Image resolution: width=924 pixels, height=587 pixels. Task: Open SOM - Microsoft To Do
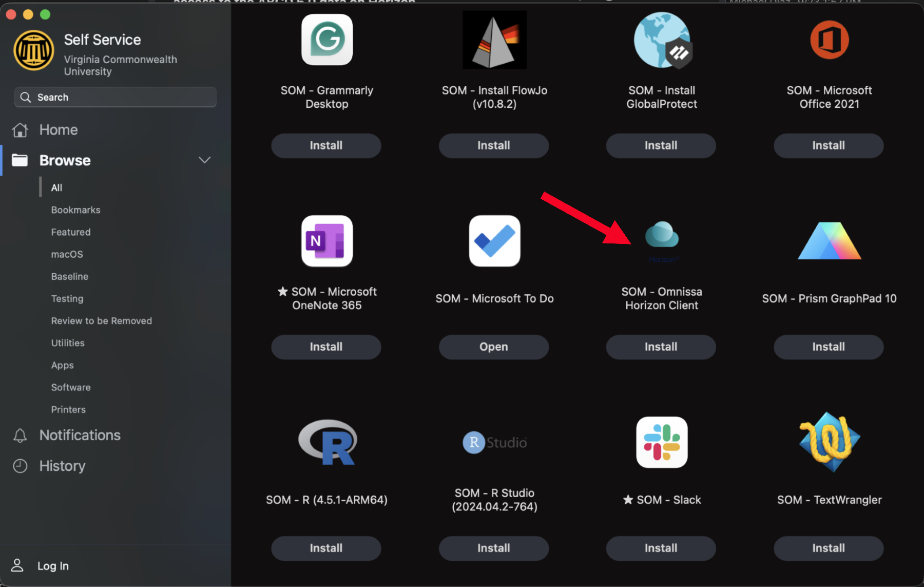point(493,347)
